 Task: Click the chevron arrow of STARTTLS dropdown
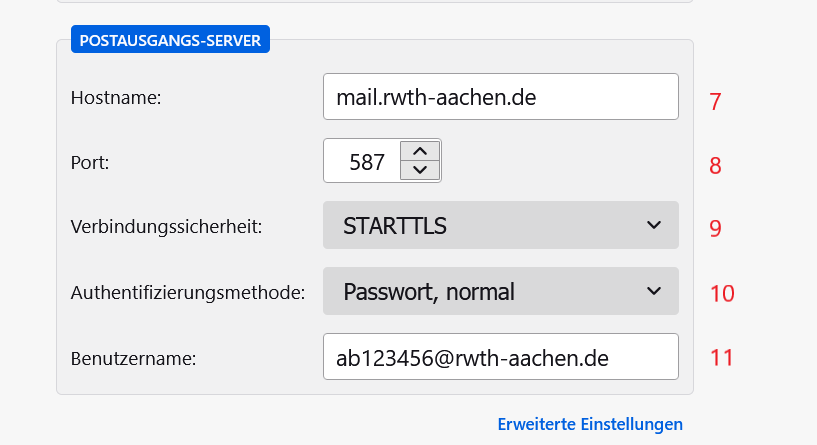point(654,225)
